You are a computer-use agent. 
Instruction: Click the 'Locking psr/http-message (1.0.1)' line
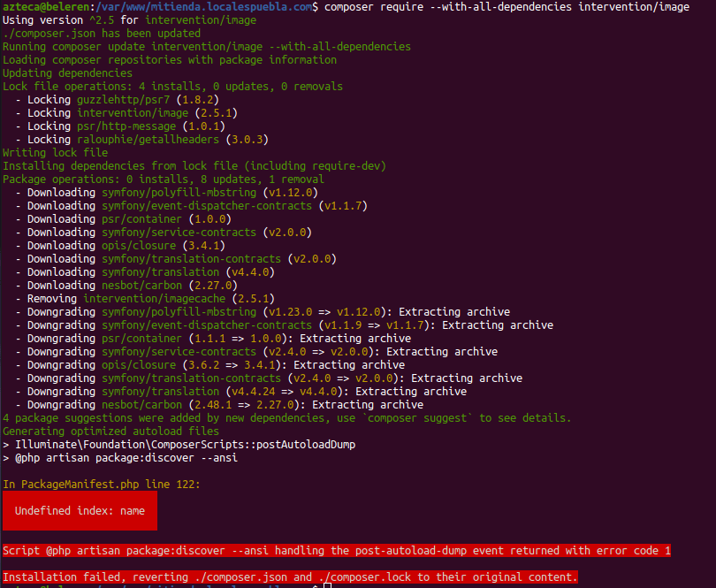tap(120, 126)
